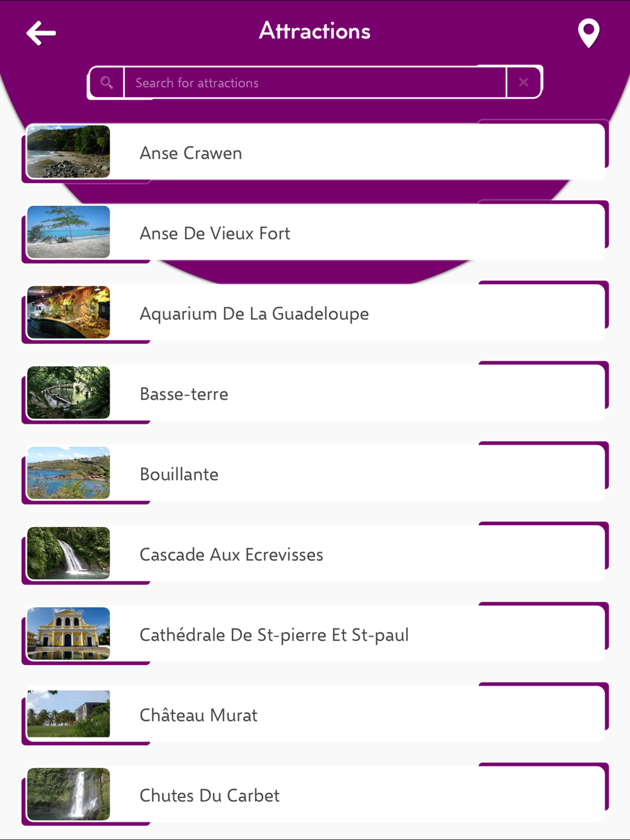Open Cascade Aux Ecrevisses details

[231, 555]
